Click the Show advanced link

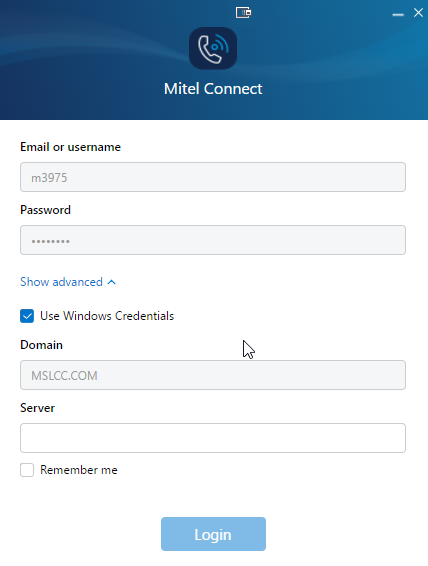(61, 282)
